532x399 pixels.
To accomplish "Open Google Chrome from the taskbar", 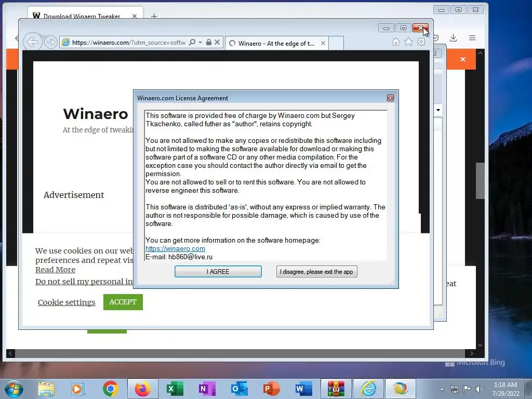I will coord(110,389).
